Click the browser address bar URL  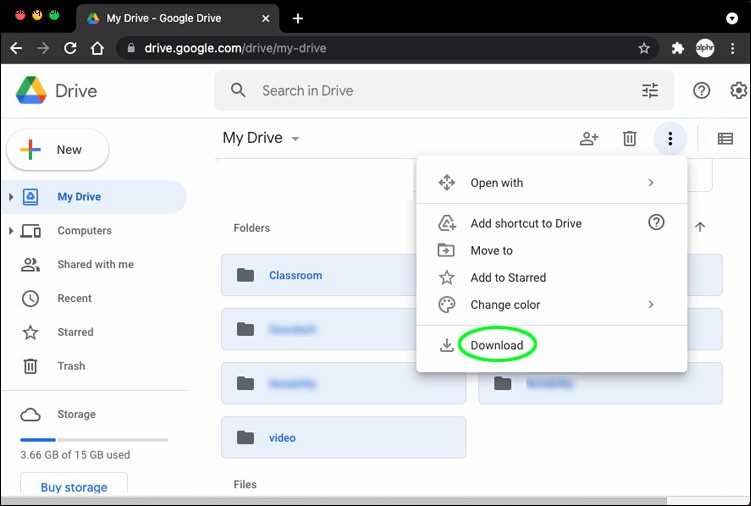235,48
